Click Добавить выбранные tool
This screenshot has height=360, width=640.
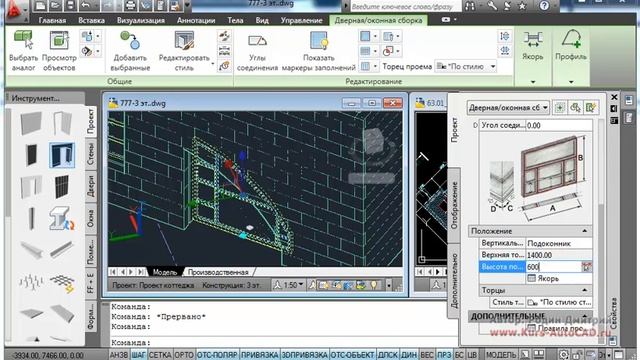131,51
